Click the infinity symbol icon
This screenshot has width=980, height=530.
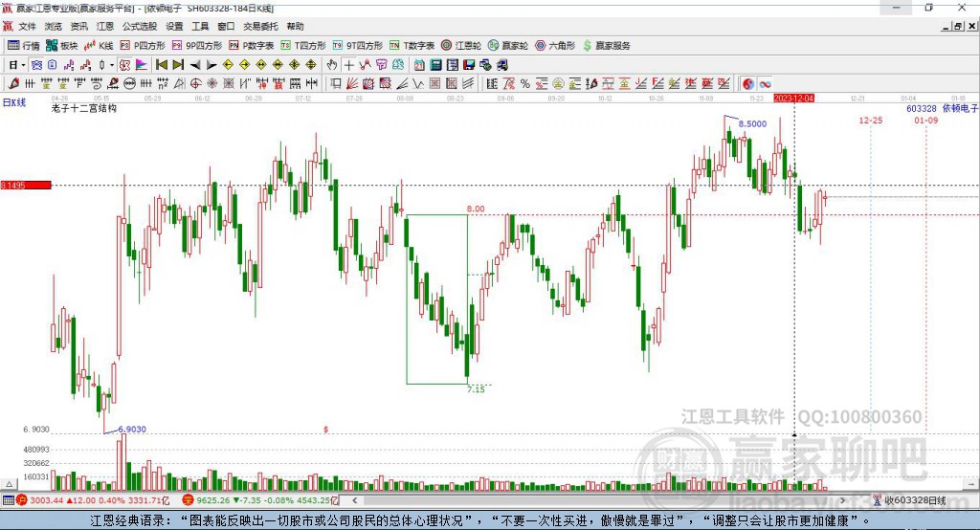765,84
